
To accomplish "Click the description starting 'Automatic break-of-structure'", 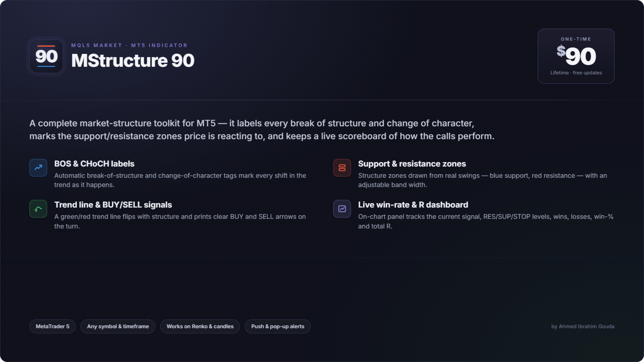I will click(180, 180).
